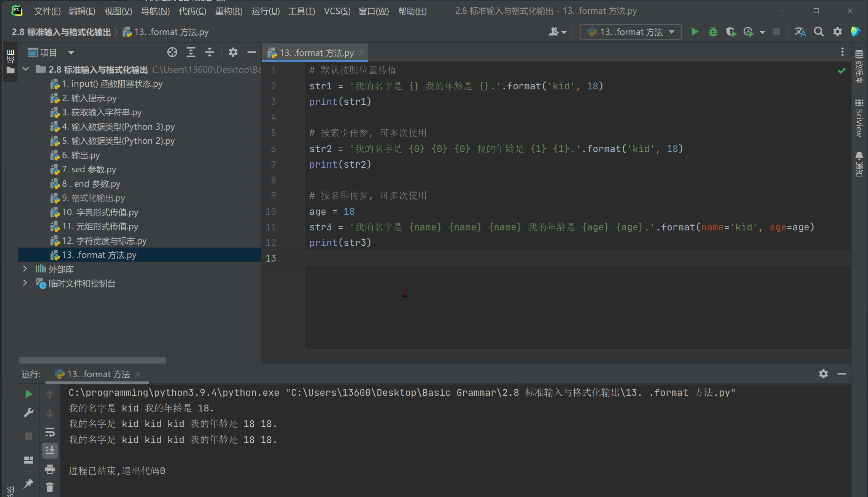
Task: Click the up arrow in the run console
Action: [x=50, y=395]
